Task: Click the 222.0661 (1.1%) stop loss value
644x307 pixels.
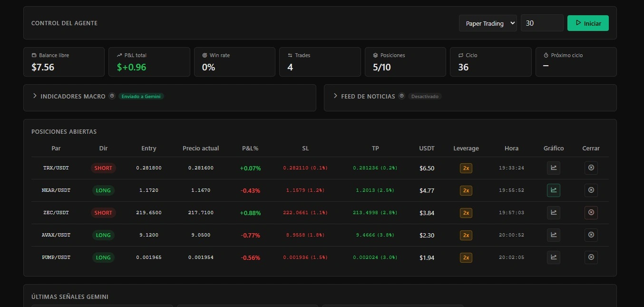Action: pos(305,213)
